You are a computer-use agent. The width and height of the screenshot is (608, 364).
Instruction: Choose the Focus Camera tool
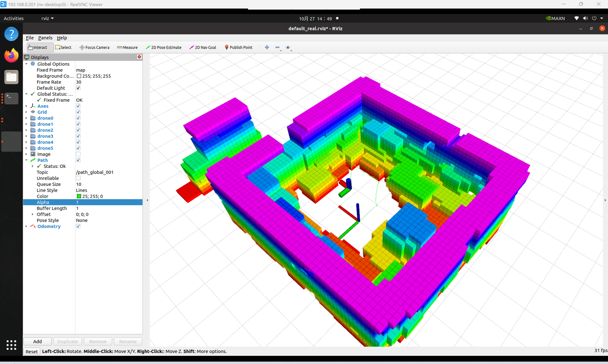click(x=94, y=47)
